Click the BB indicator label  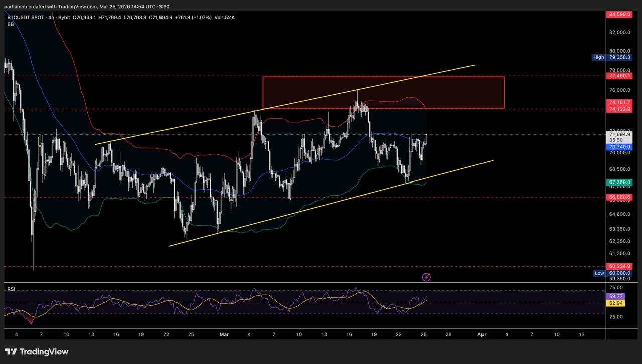click(x=10, y=24)
